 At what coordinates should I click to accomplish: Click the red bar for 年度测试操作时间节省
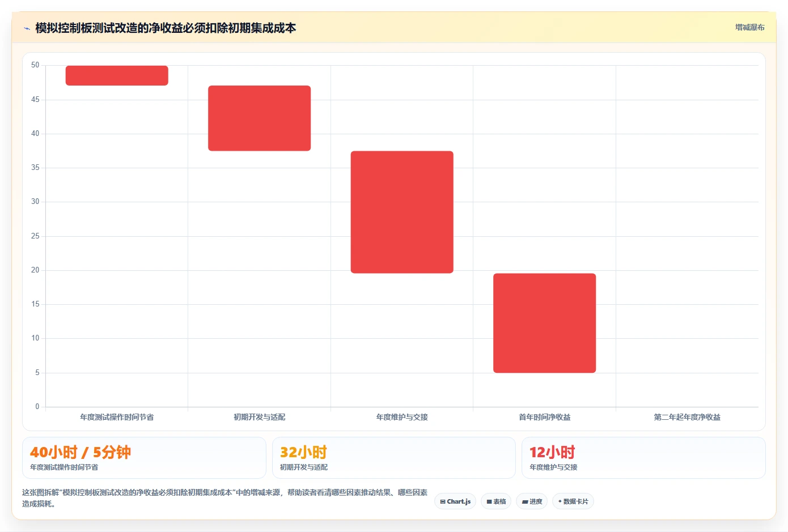[117, 75]
